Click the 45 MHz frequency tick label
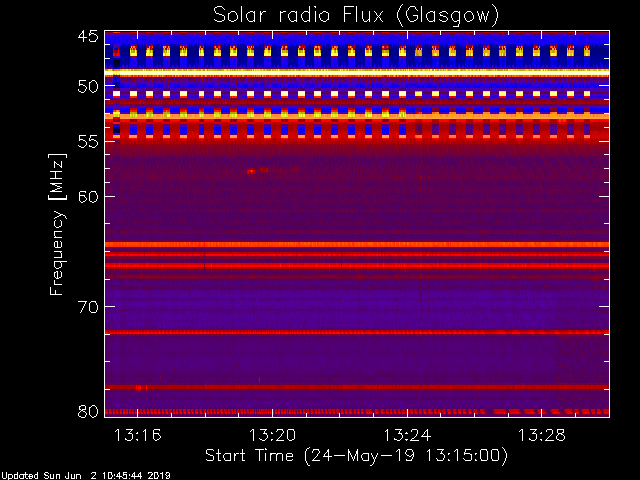The width and height of the screenshot is (640, 480). [87, 37]
